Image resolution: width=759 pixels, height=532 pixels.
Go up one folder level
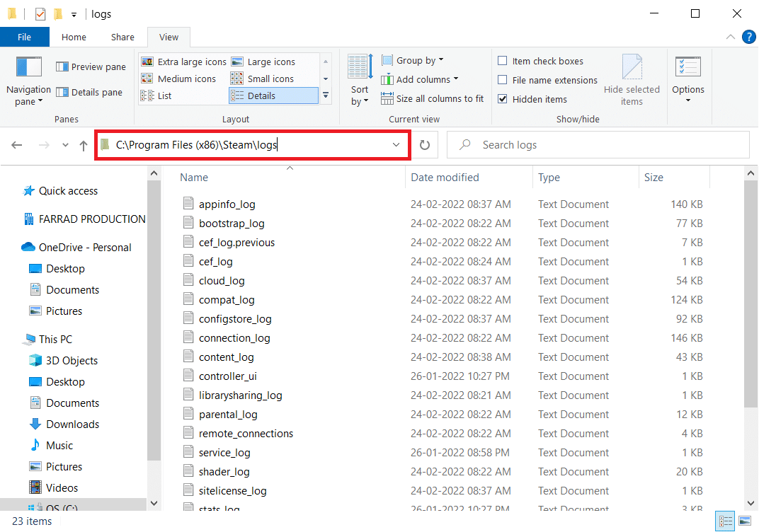click(x=84, y=145)
